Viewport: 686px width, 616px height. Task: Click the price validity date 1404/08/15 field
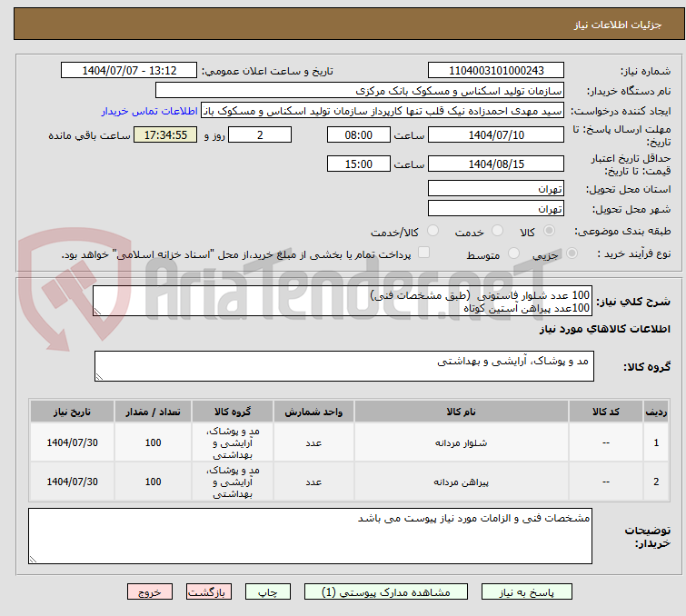point(496,164)
